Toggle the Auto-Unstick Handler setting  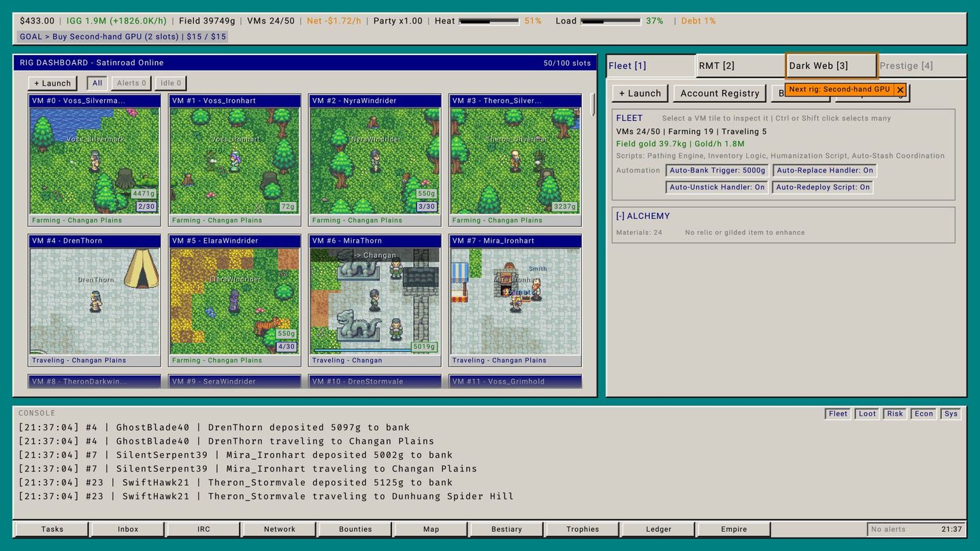717,187
